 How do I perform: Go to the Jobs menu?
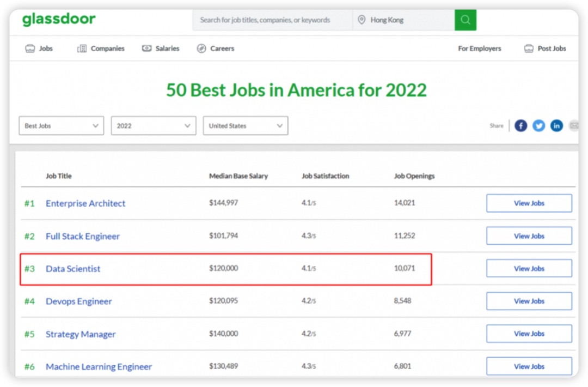point(39,49)
